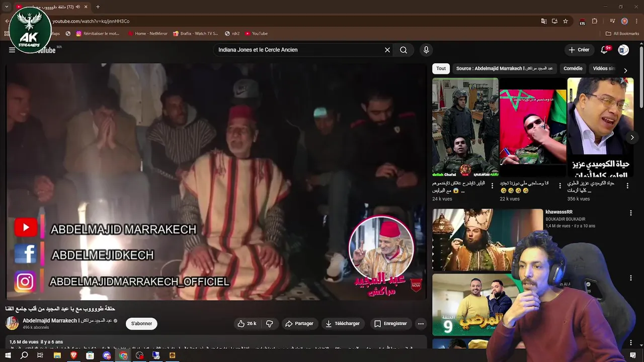Like the video with 26 k thumbs up
The image size is (644, 362).
click(x=247, y=324)
